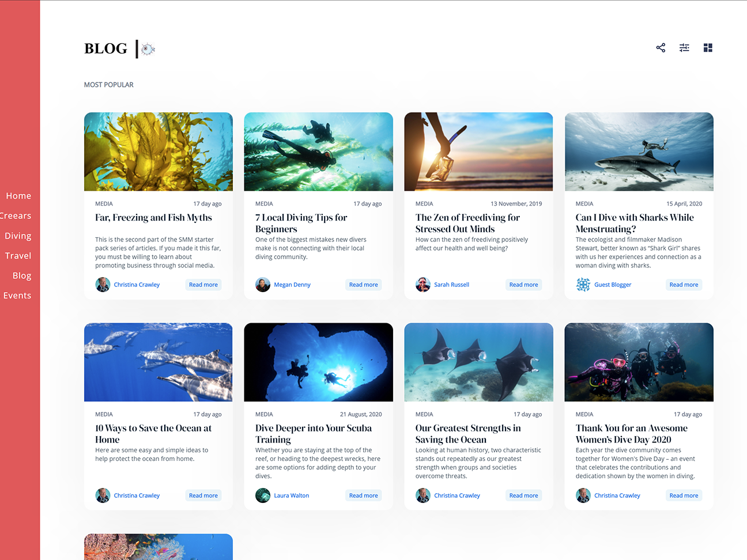Click author name Guest Blogger

click(613, 285)
